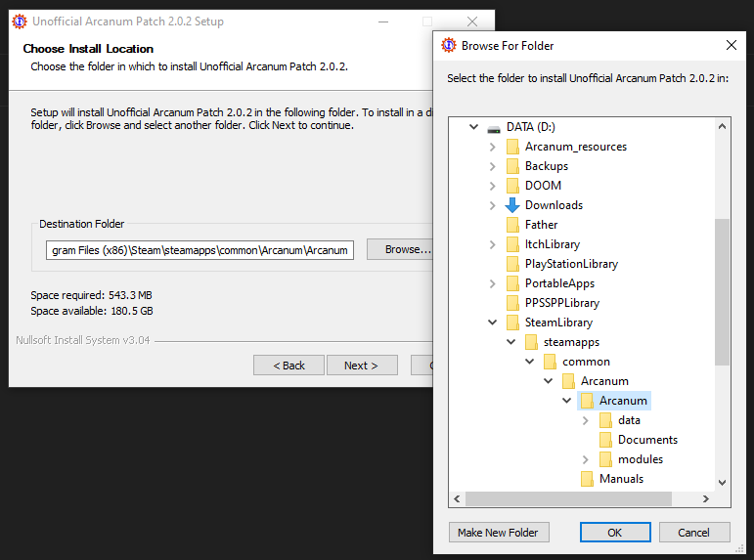
Task: Click the Destination Folder path field
Action: point(200,250)
